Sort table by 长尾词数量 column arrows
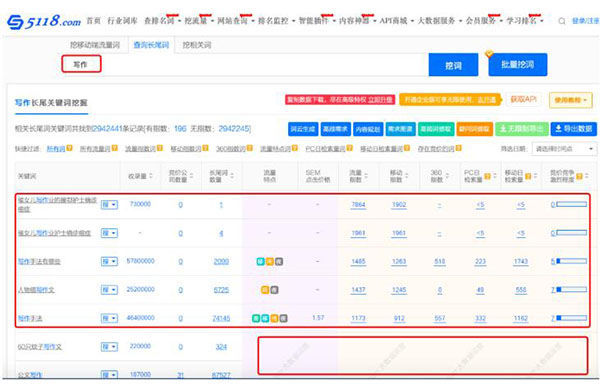Image resolution: width=600 pixels, height=385 pixels. pyautogui.click(x=232, y=176)
